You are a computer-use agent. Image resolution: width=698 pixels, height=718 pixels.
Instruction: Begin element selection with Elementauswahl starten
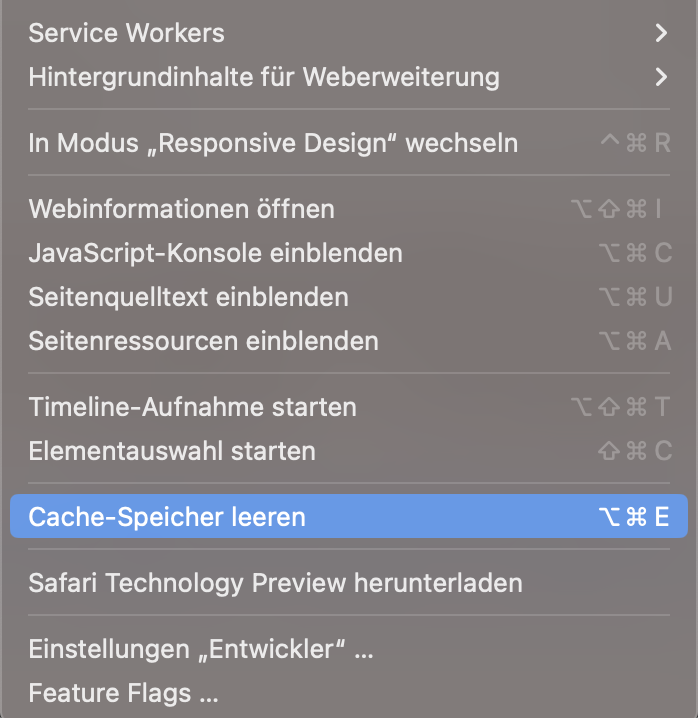point(172,451)
